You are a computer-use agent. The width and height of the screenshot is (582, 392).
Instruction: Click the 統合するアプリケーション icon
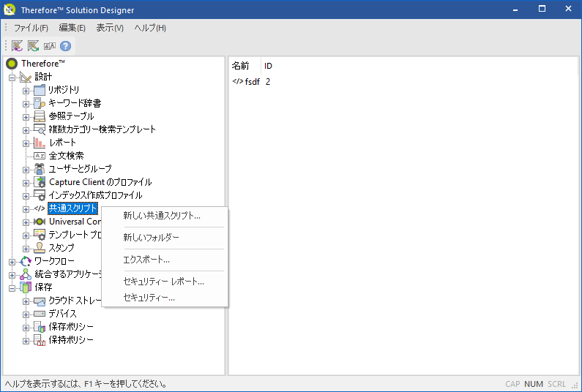tap(26, 274)
